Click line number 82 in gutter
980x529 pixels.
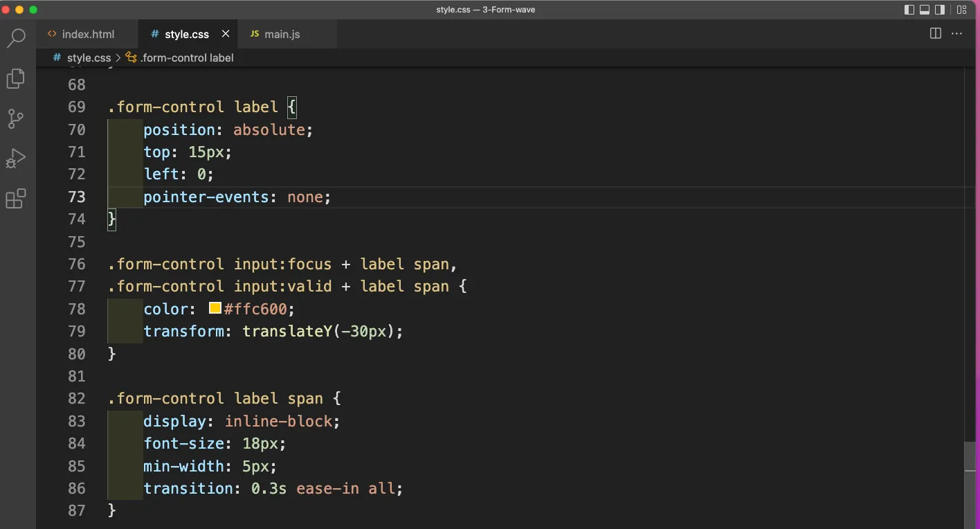[77, 398]
